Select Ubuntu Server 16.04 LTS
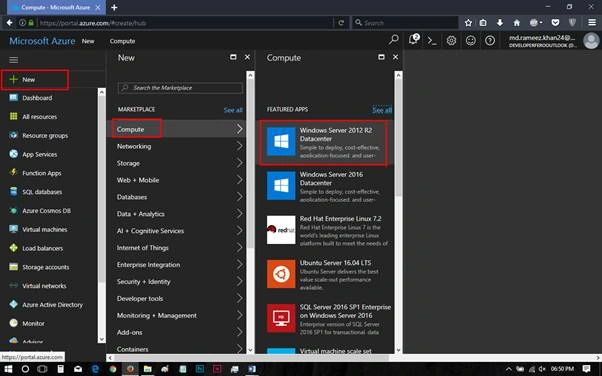The height and width of the screenshot is (376, 602). (324, 275)
